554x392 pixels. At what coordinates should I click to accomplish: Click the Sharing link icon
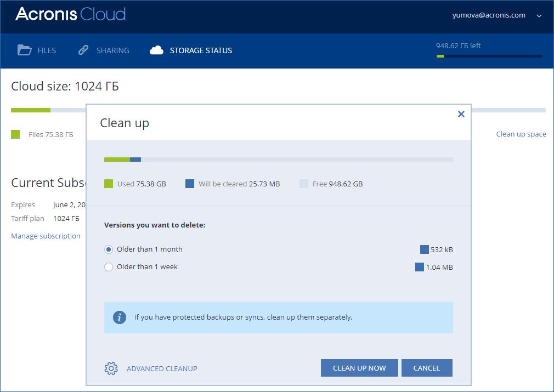(83, 50)
